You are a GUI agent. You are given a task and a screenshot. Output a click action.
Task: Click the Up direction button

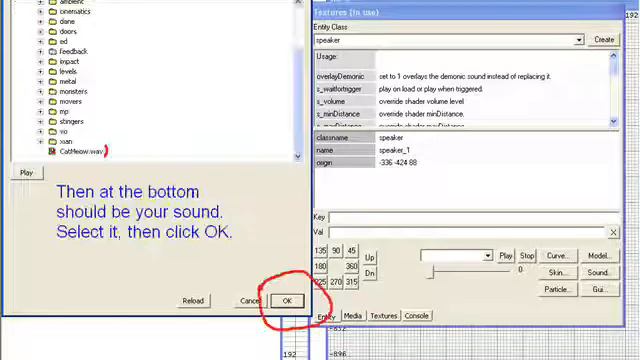click(369, 258)
